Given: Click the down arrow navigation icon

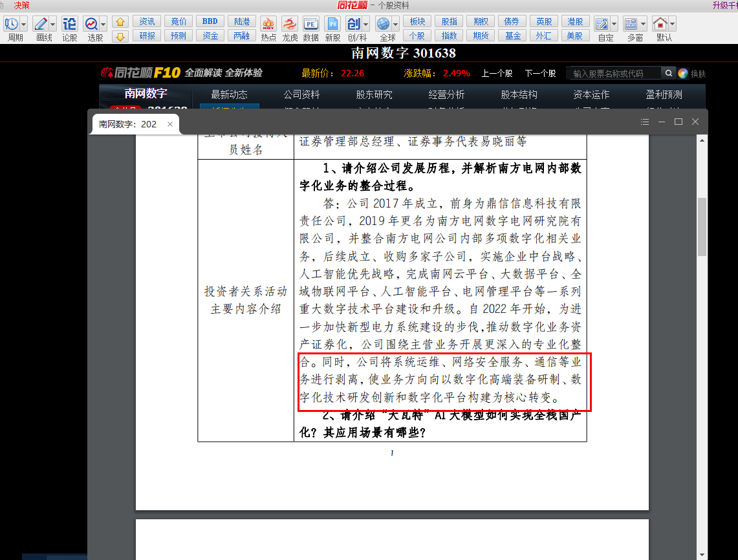Looking at the screenshot, I should click(120, 36).
